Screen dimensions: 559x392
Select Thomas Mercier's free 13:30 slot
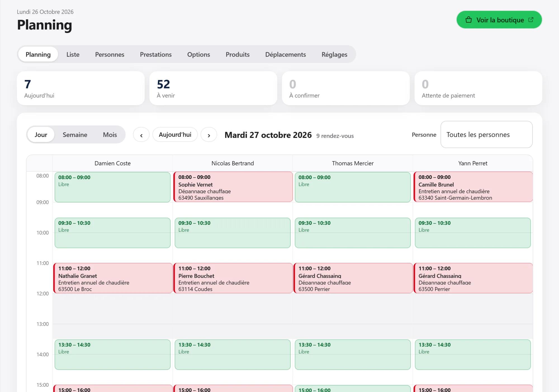coord(353,355)
